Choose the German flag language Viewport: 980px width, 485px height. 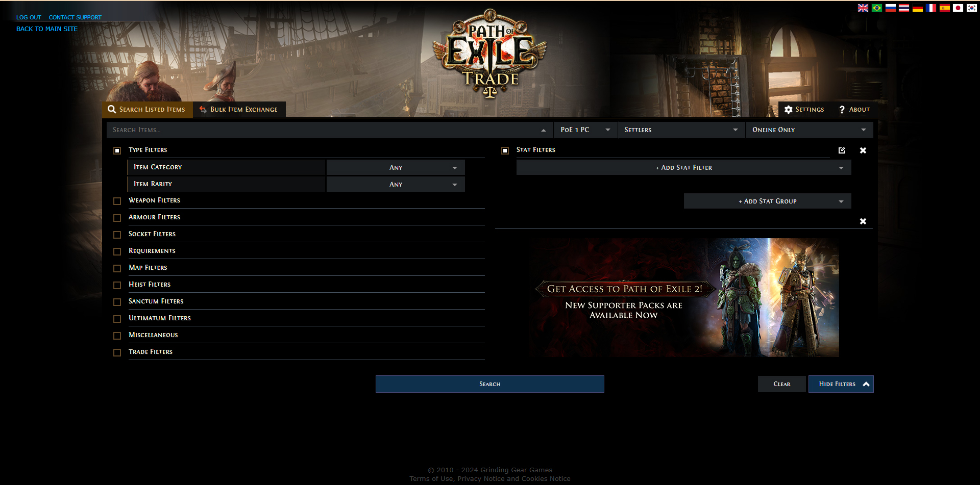coord(917,8)
